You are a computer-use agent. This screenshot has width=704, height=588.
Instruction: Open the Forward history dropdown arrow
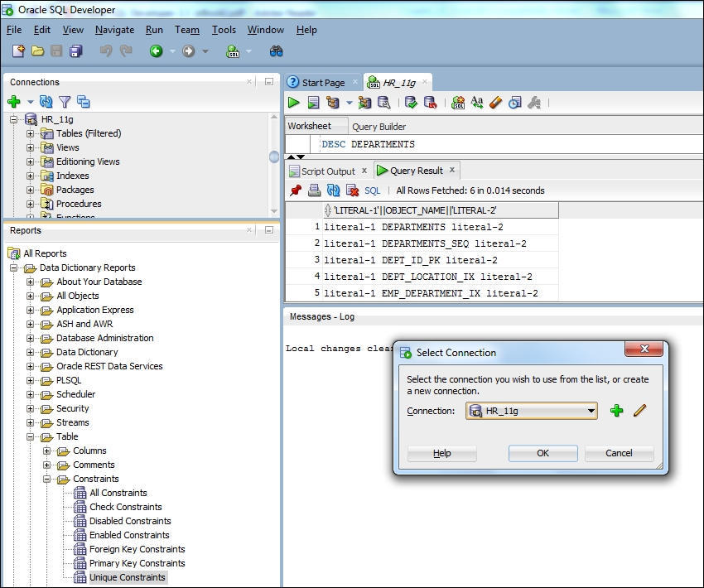pyautogui.click(x=205, y=51)
